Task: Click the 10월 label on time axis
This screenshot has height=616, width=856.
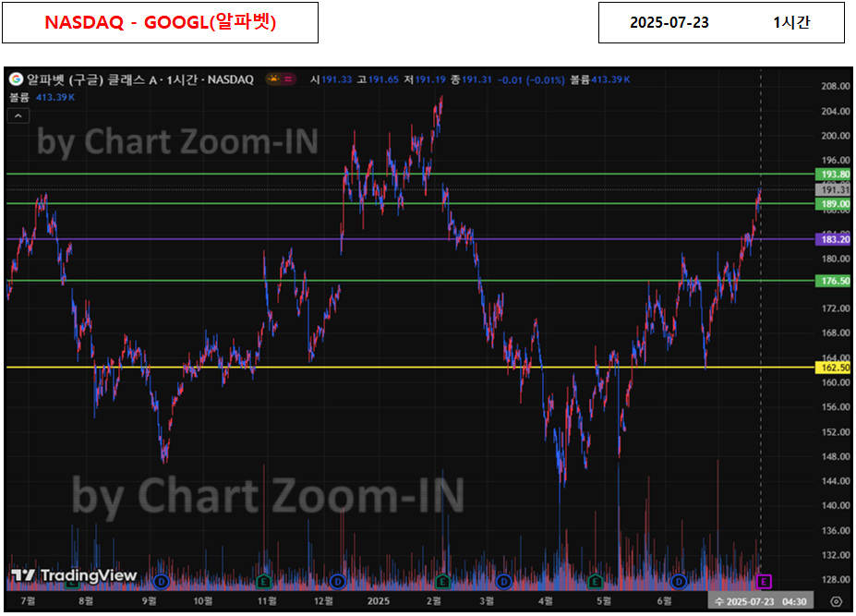Action: coord(203,601)
